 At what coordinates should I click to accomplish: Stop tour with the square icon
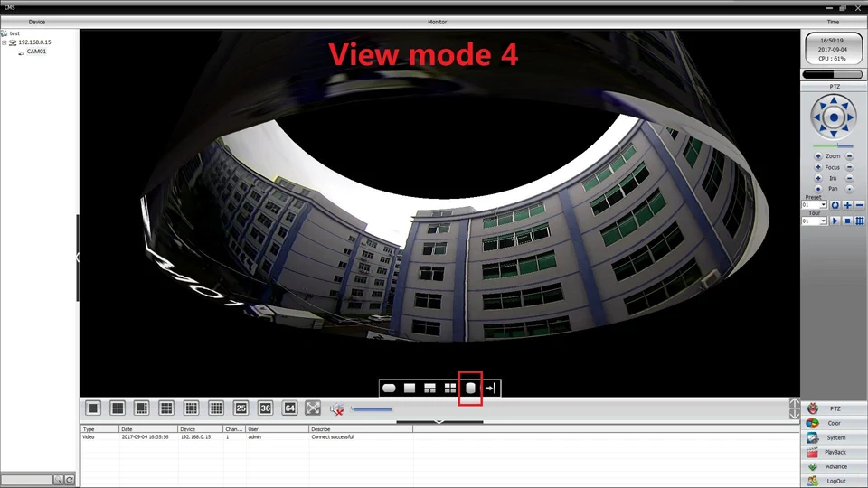(x=847, y=221)
